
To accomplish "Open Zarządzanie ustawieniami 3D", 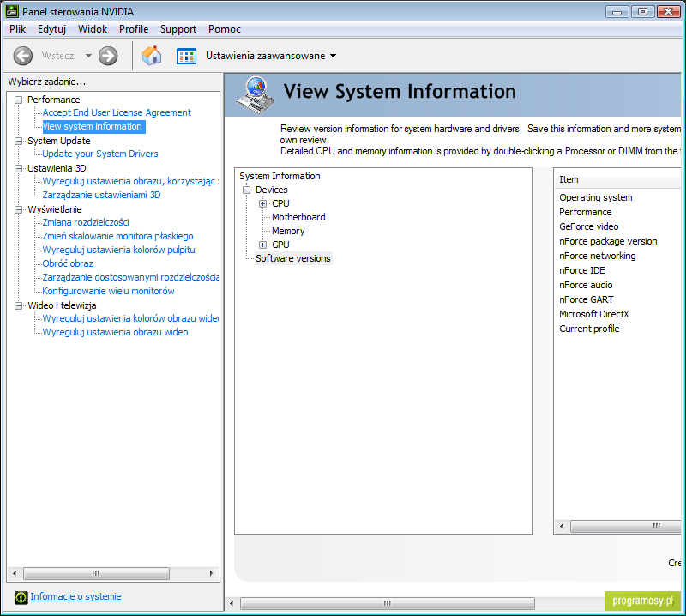I will (101, 195).
